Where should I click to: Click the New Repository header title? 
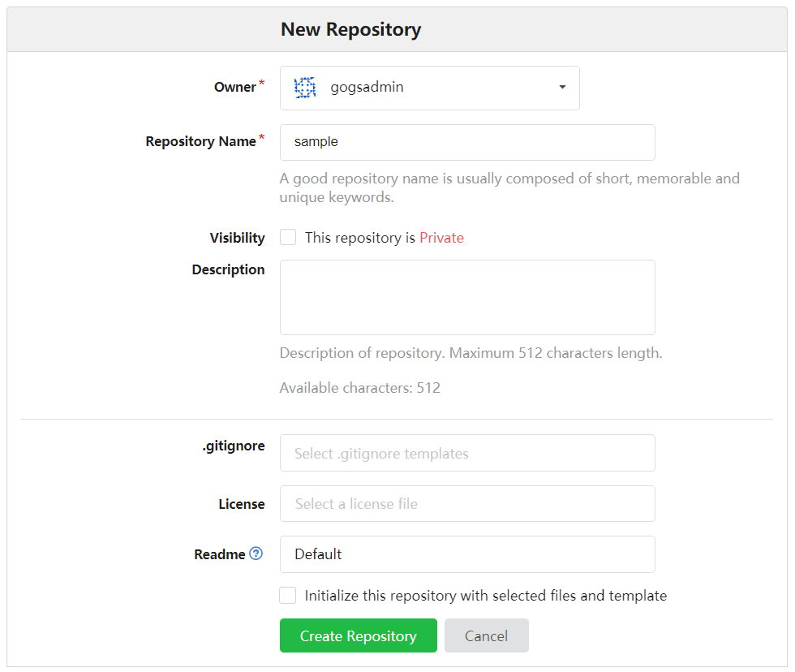pos(350,30)
